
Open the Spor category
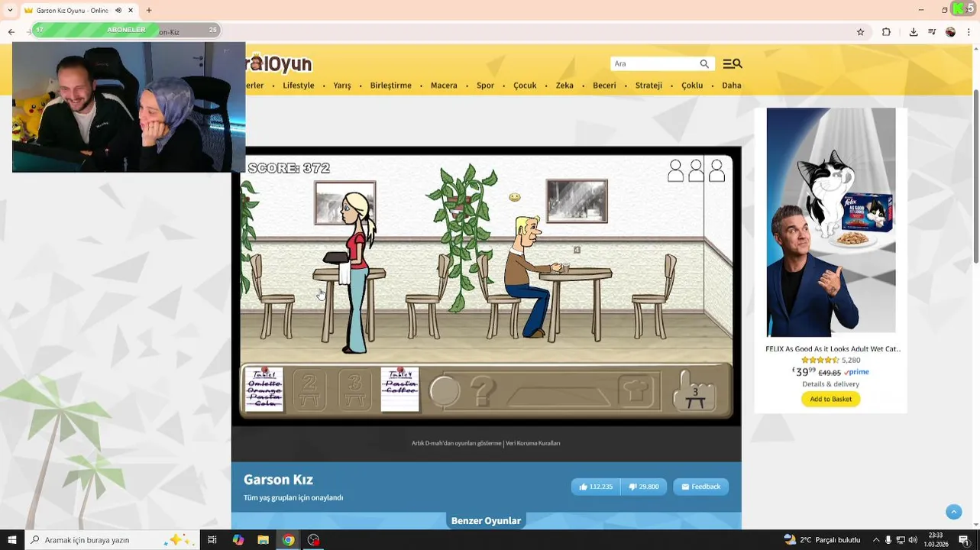[486, 86]
